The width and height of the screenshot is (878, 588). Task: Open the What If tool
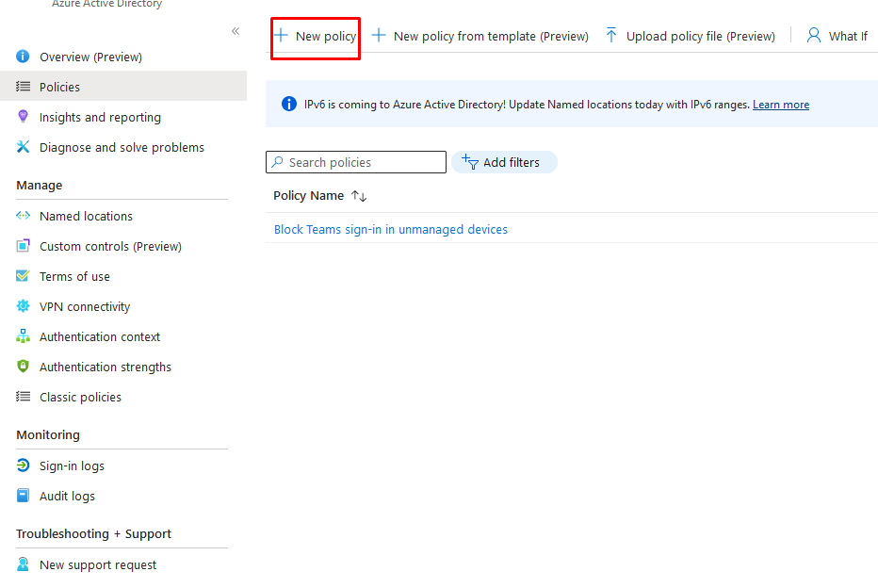point(837,37)
